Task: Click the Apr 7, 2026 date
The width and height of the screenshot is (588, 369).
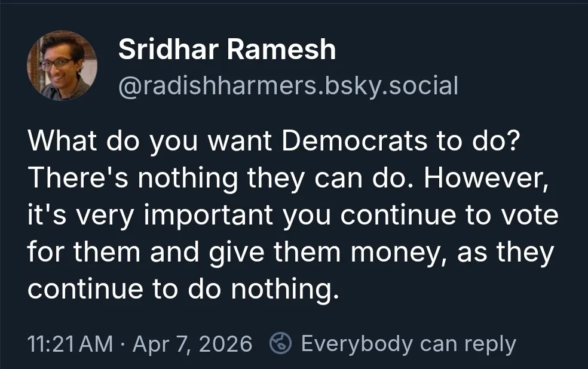Action: tap(192, 344)
